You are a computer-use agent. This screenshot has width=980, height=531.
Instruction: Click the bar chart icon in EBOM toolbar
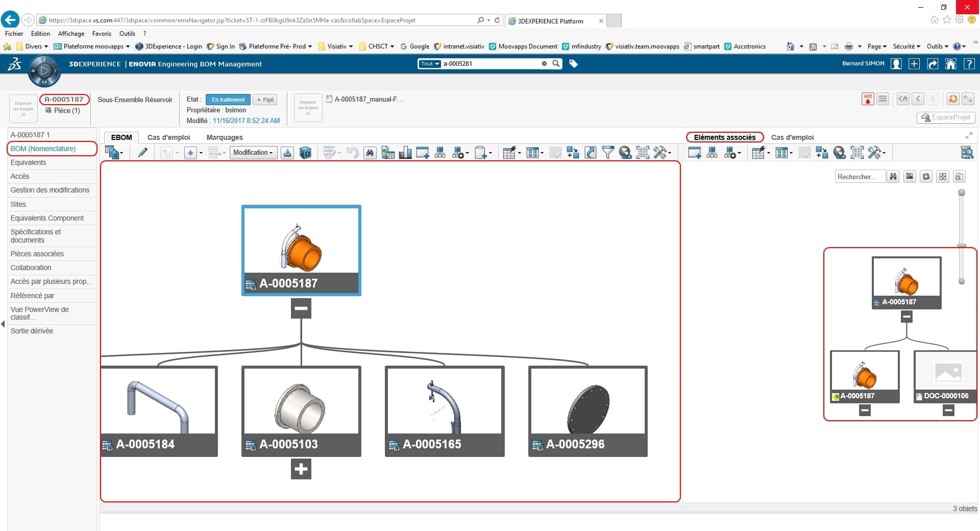[x=405, y=152]
